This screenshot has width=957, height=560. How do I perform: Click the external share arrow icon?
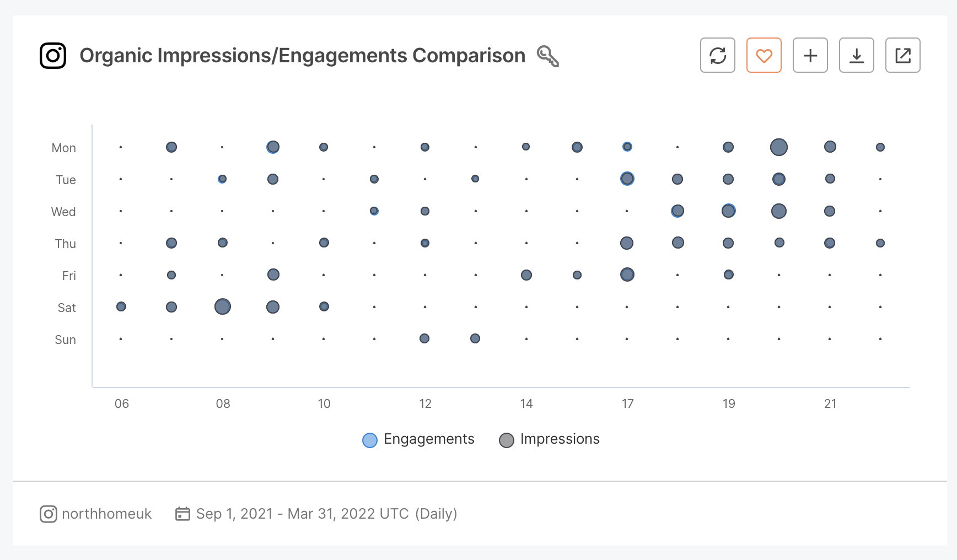(902, 55)
